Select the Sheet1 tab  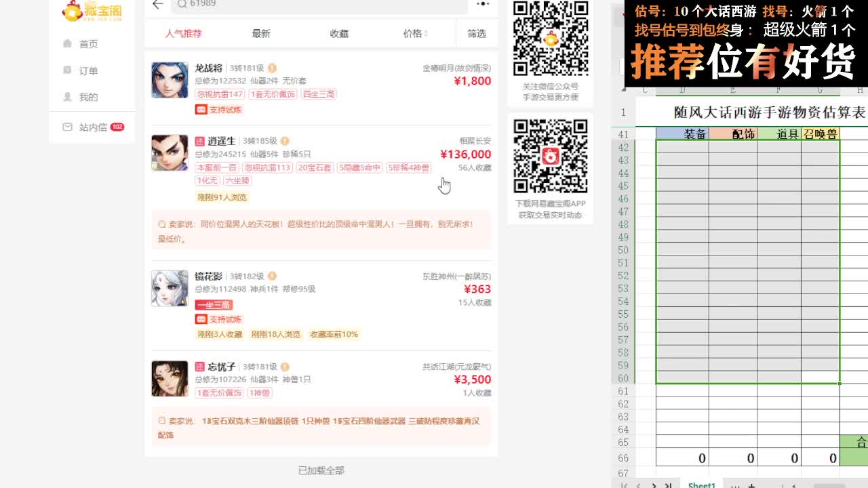(701, 485)
